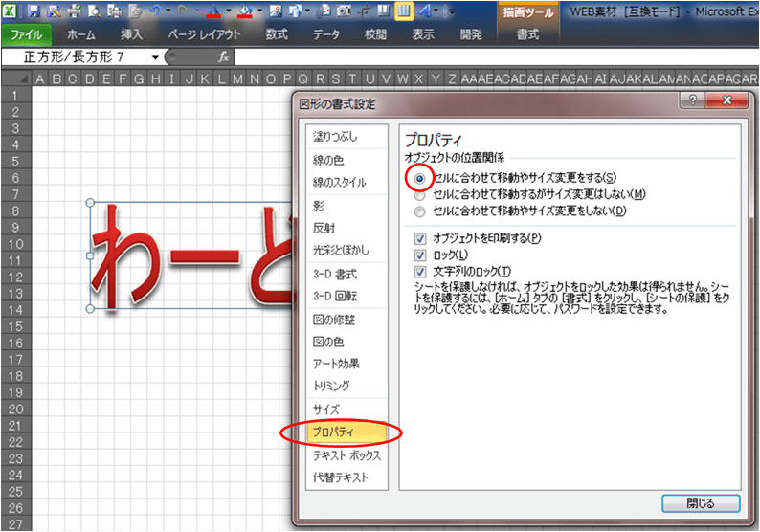The width and height of the screenshot is (760, 532).
Task: Switch to the 開発 ribbon tab
Action: click(471, 34)
